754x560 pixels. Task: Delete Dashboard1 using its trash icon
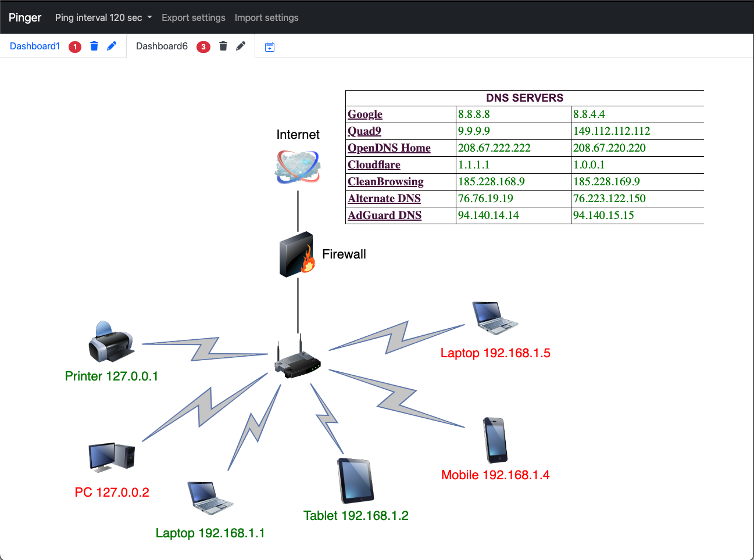(94, 46)
